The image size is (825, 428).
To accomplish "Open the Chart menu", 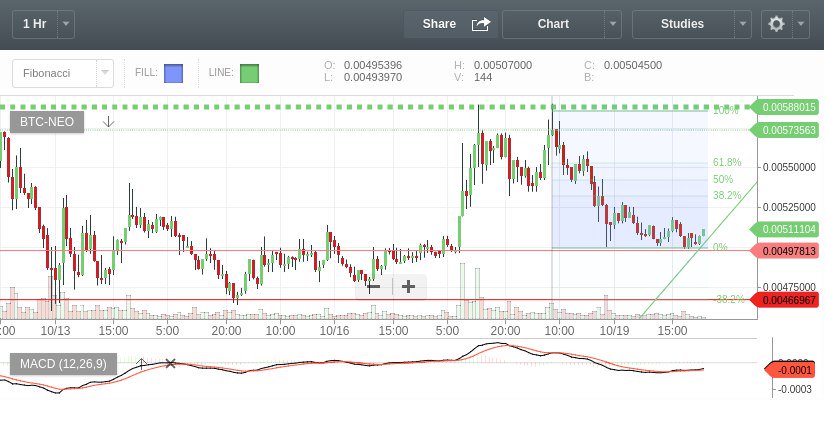I will coord(553,24).
